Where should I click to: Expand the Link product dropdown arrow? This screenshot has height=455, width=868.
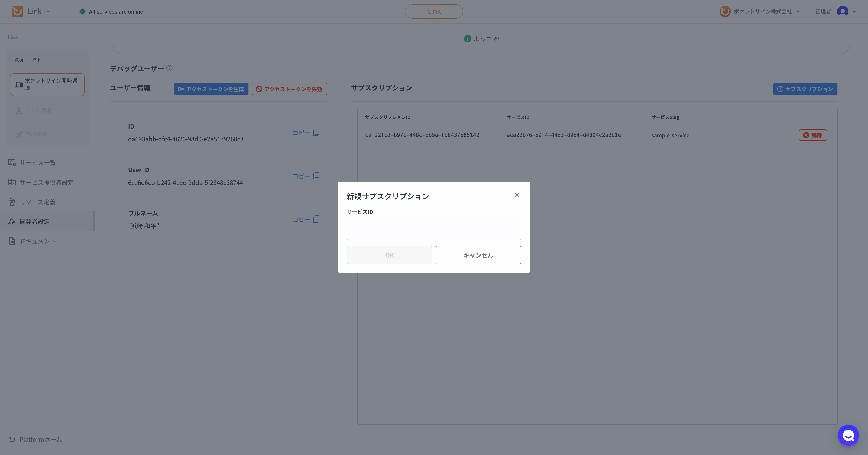click(x=48, y=12)
